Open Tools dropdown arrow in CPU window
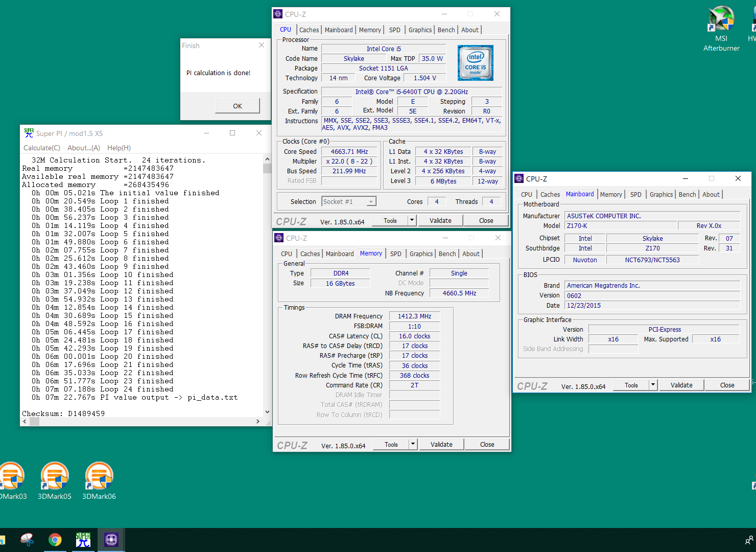Screen dimensions: 756x552 [x=412, y=220]
